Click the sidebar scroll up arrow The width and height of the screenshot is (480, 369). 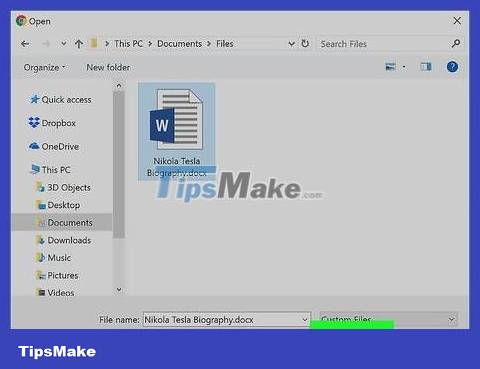pos(119,86)
